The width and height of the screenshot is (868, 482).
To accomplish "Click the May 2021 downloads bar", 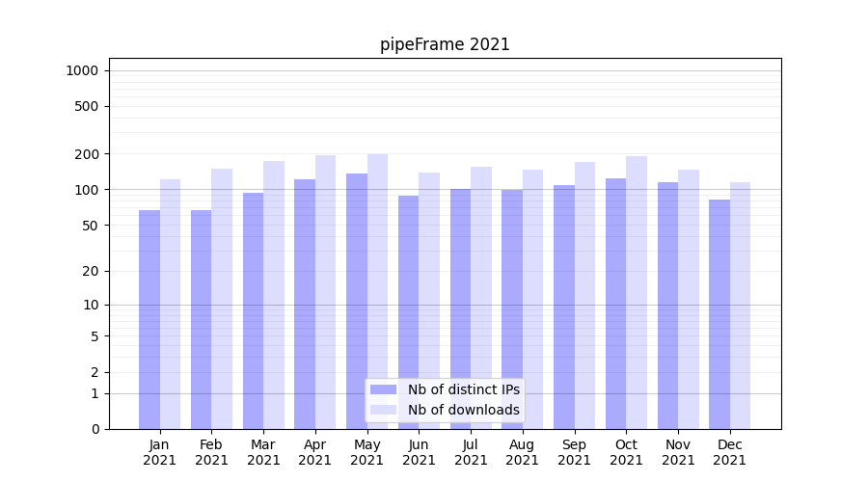I will pyautogui.click(x=377, y=289).
